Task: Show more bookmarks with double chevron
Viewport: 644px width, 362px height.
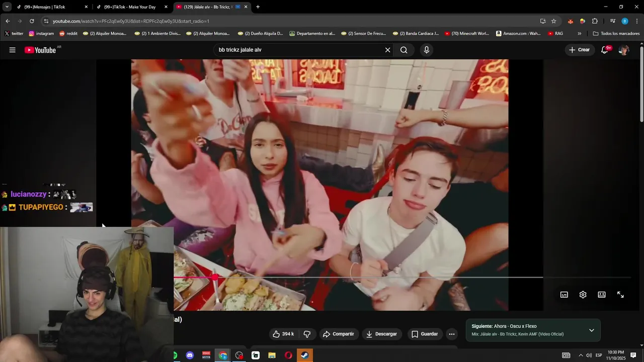Action: click(x=579, y=34)
